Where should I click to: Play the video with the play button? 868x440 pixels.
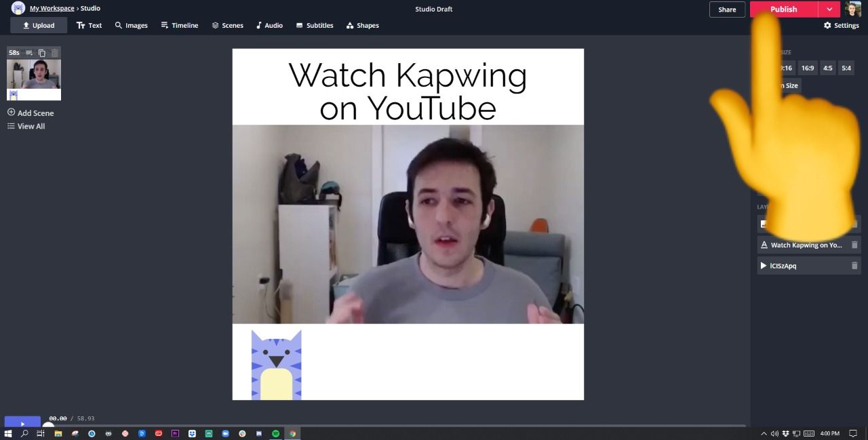tap(22, 423)
